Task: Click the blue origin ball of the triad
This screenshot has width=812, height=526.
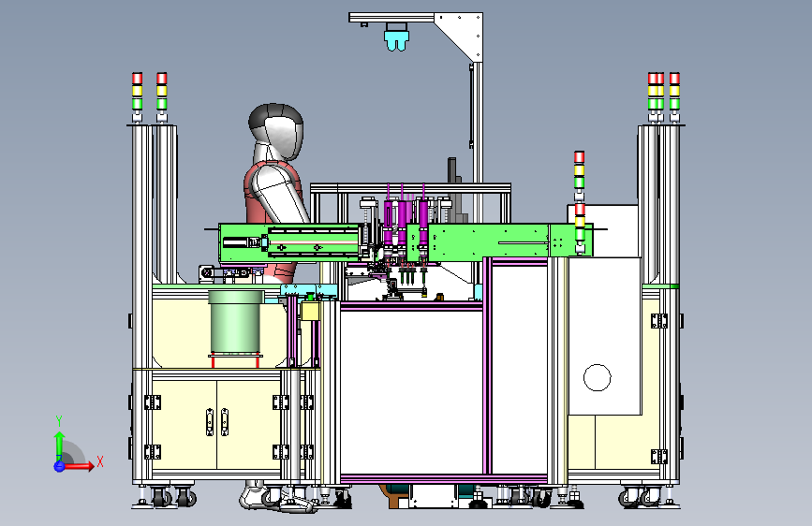Action: point(59,466)
